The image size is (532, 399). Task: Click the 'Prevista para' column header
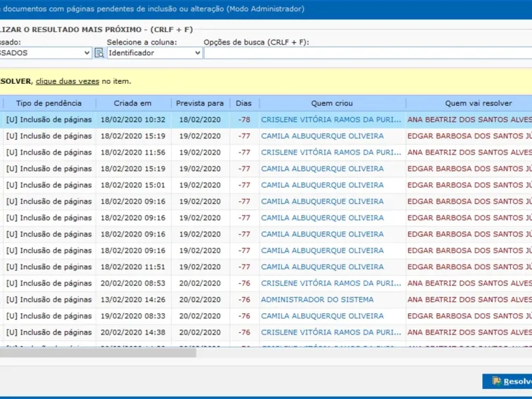point(199,103)
